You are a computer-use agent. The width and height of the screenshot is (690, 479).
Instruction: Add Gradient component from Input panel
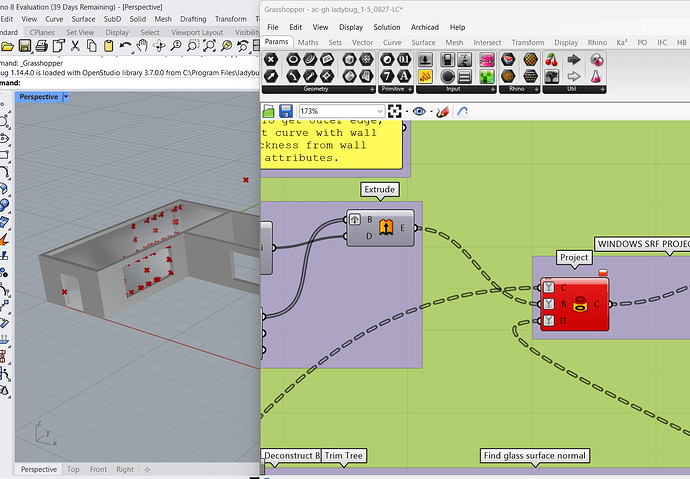click(487, 59)
